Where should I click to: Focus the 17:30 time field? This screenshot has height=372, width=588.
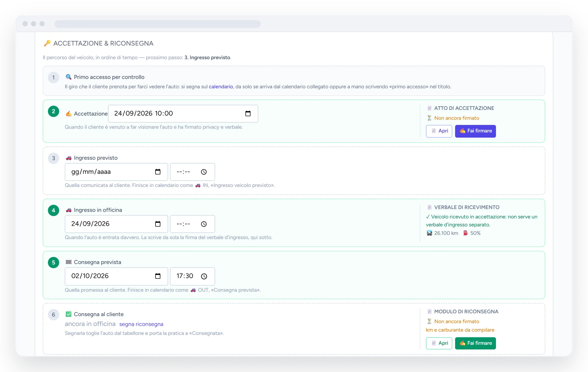(192, 276)
